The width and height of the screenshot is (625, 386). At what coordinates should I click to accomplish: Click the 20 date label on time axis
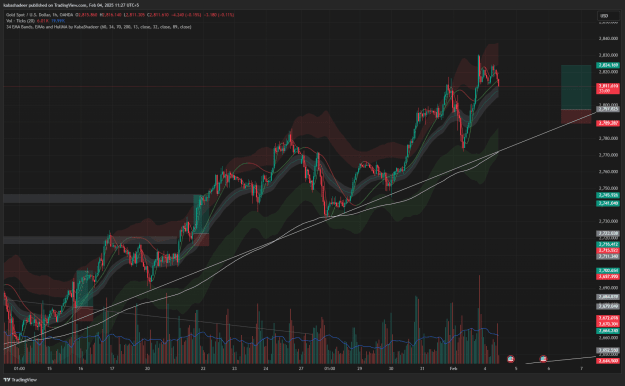pyautogui.click(x=147, y=368)
